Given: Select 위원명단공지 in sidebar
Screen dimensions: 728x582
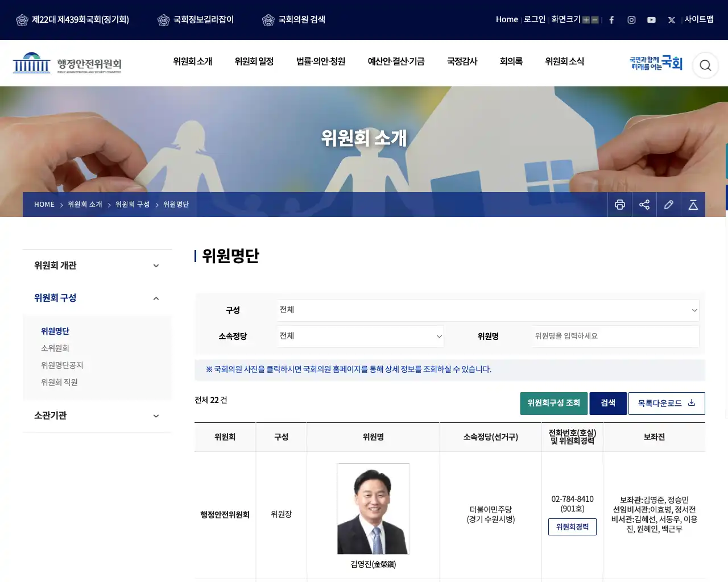Looking at the screenshot, I should click(x=62, y=365).
